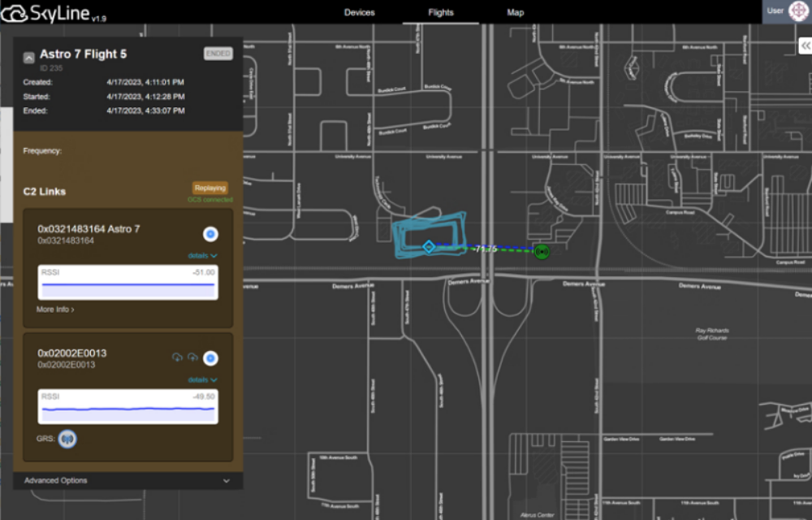
Task: Expand details for the 0x02002E0013 link
Action: pyautogui.click(x=202, y=379)
